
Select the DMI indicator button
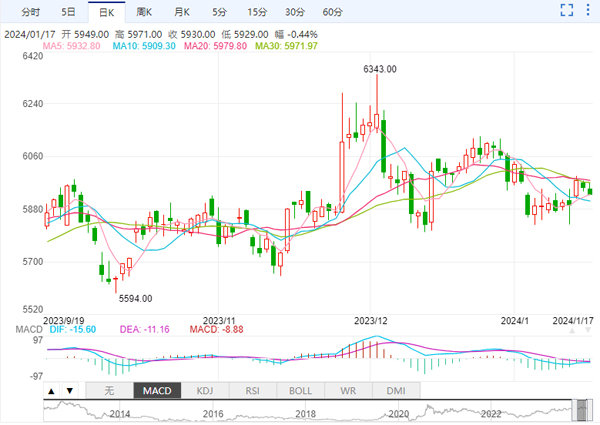click(396, 391)
